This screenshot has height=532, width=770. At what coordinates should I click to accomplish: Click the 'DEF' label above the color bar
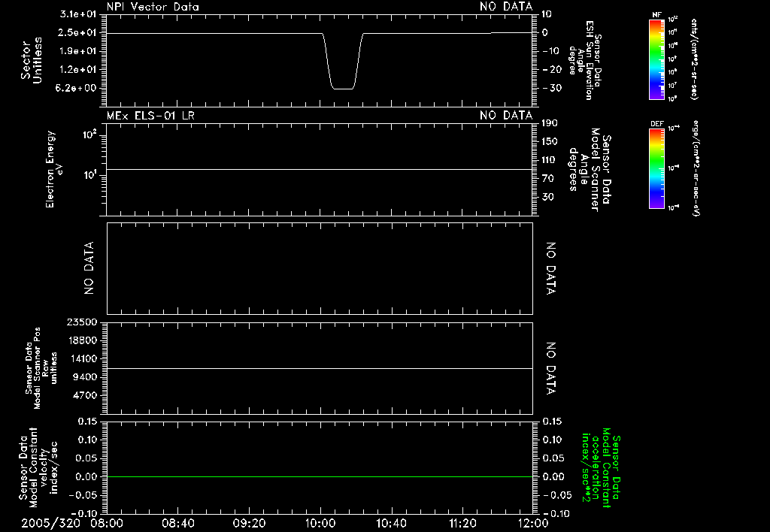(x=656, y=124)
